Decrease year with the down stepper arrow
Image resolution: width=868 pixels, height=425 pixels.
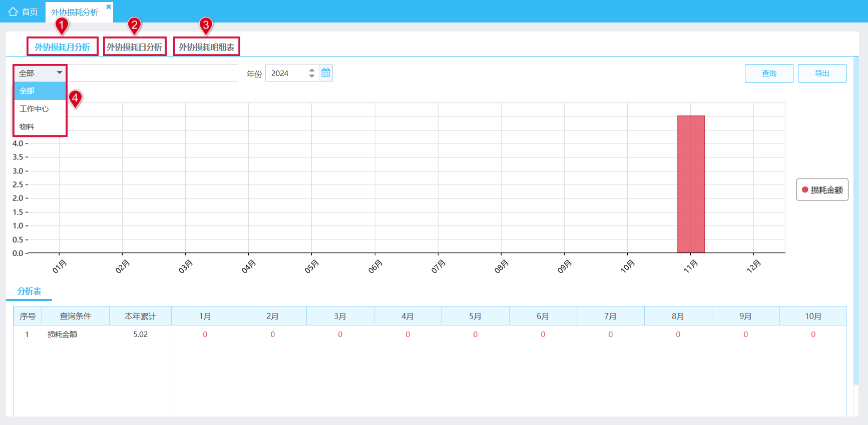pos(312,76)
